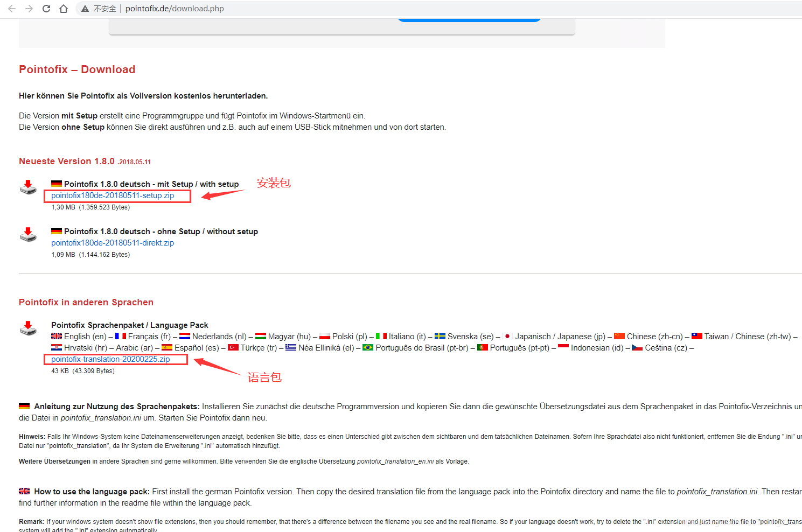
Task: Click the Czech flag before Čeština (cz)
Action: pyautogui.click(x=637, y=347)
